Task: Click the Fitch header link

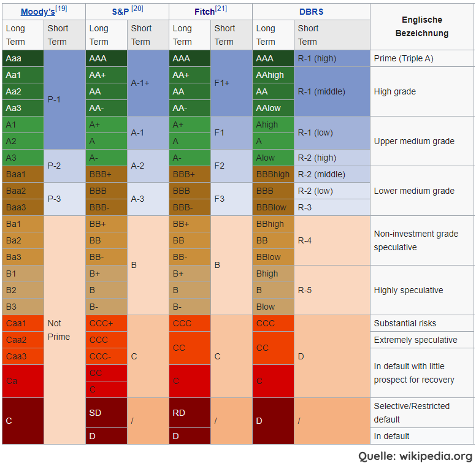Action: point(204,12)
